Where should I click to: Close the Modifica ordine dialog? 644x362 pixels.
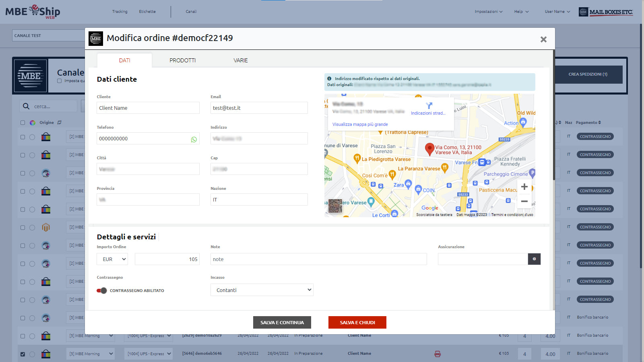coord(543,39)
